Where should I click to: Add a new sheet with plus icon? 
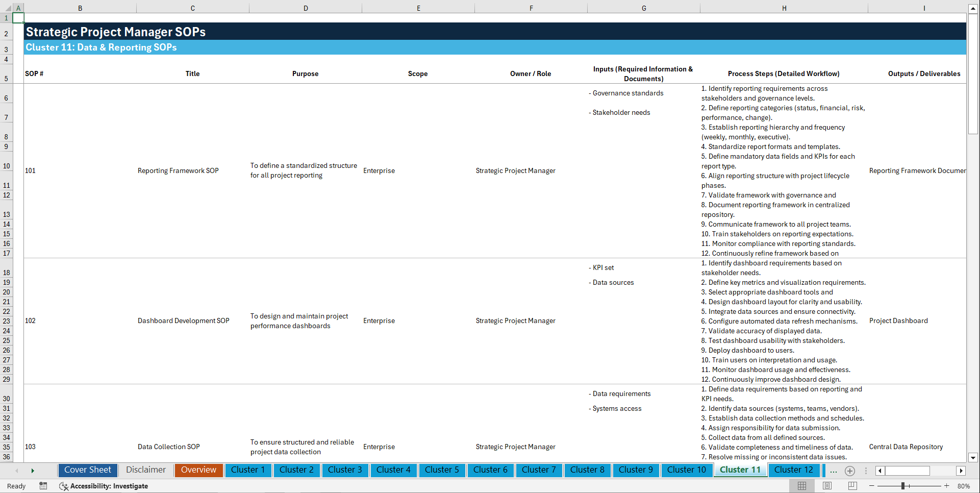point(850,471)
